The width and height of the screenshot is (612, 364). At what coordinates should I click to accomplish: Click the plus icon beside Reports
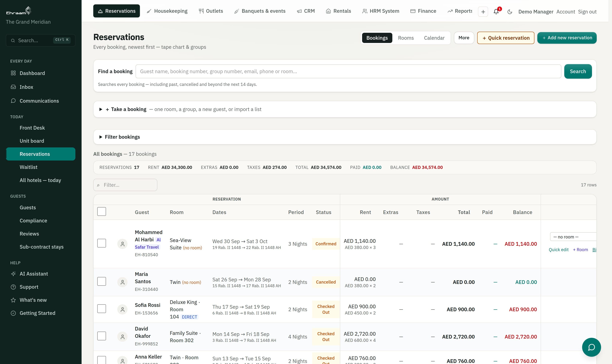coord(483,11)
